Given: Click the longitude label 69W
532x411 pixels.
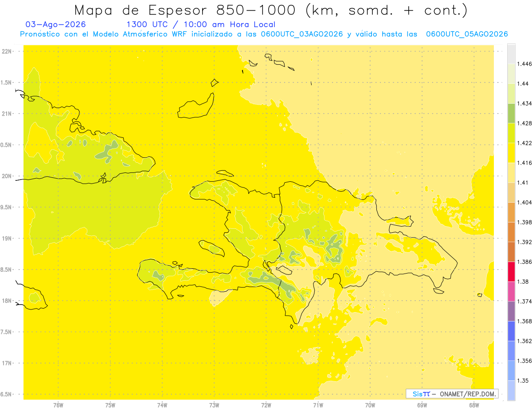Looking at the screenshot, I should [422, 405].
